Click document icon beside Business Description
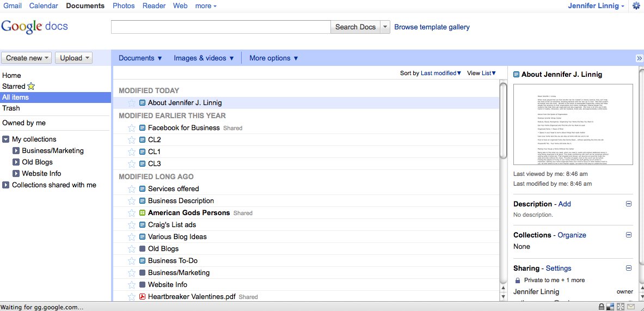 tap(143, 201)
